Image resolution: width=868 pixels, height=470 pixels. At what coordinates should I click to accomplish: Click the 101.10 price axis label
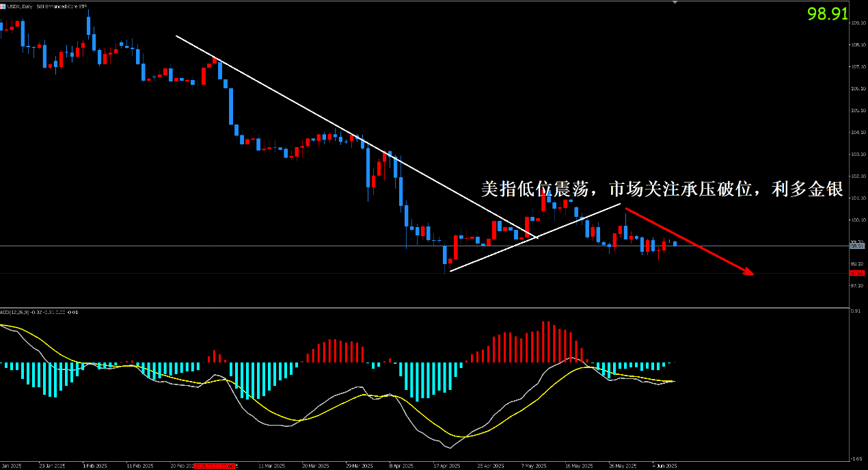click(858, 198)
